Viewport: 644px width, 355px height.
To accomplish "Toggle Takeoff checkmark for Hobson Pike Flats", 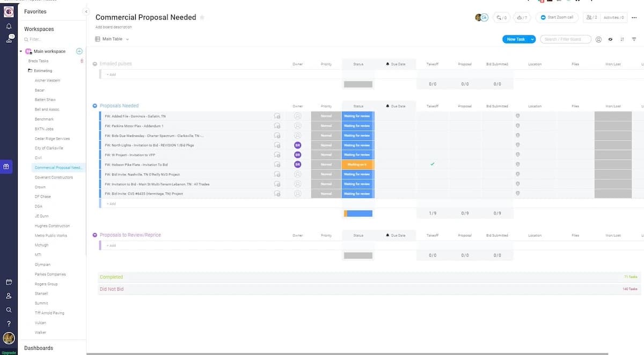I will pos(433,164).
